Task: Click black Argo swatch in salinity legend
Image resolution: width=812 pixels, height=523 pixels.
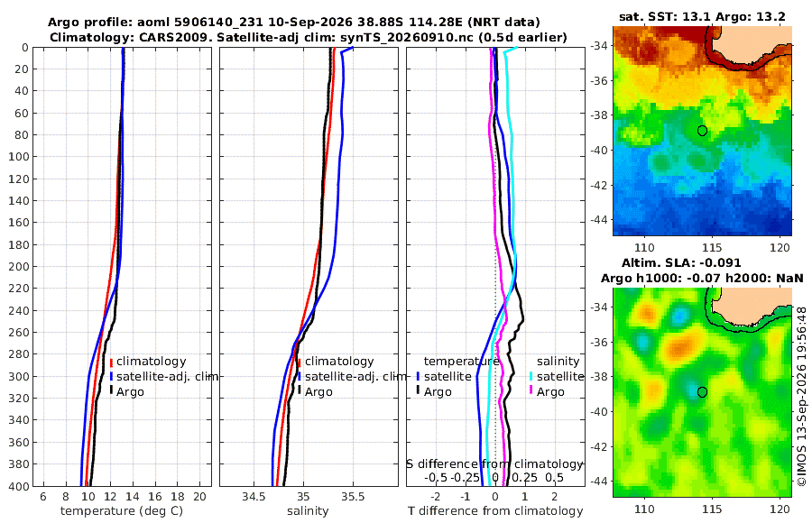Action: [300, 391]
